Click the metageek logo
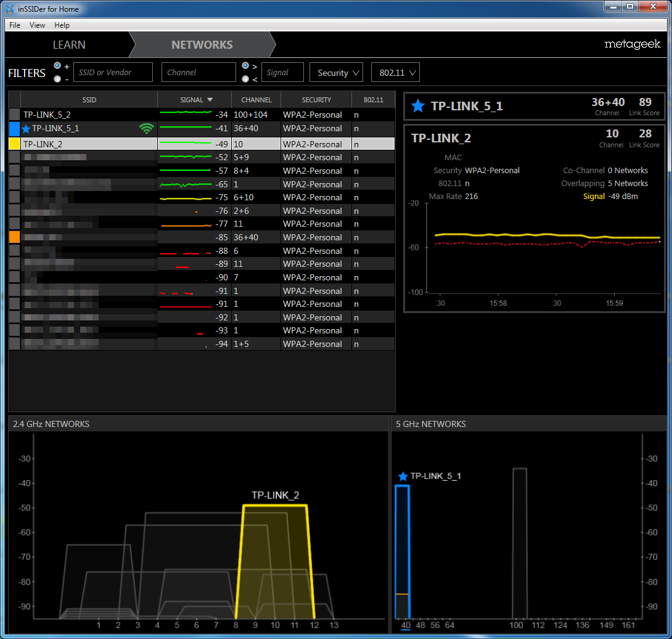 tap(632, 44)
